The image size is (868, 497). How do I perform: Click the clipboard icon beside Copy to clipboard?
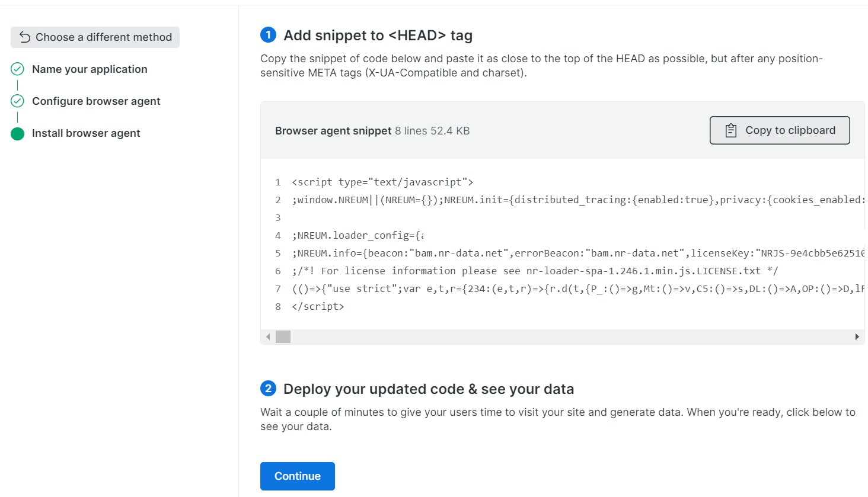(x=731, y=130)
